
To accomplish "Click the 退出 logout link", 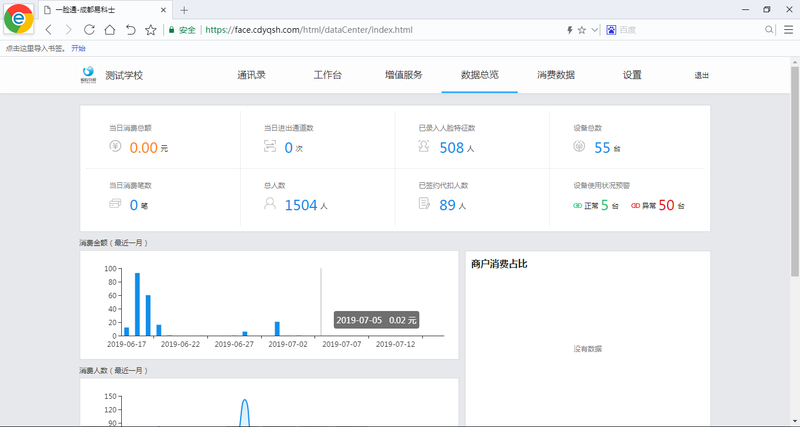I will [701, 75].
